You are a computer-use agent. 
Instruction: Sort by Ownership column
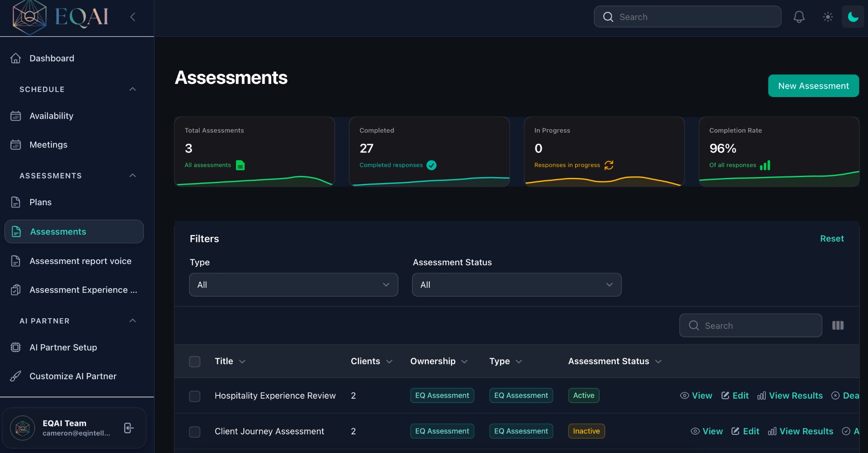(439, 361)
